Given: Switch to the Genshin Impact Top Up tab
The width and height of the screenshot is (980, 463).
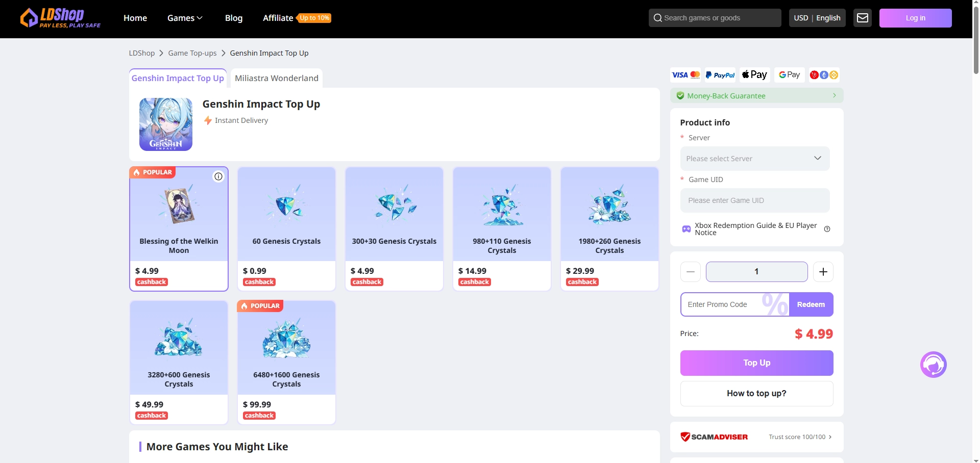Looking at the screenshot, I should pos(178,78).
